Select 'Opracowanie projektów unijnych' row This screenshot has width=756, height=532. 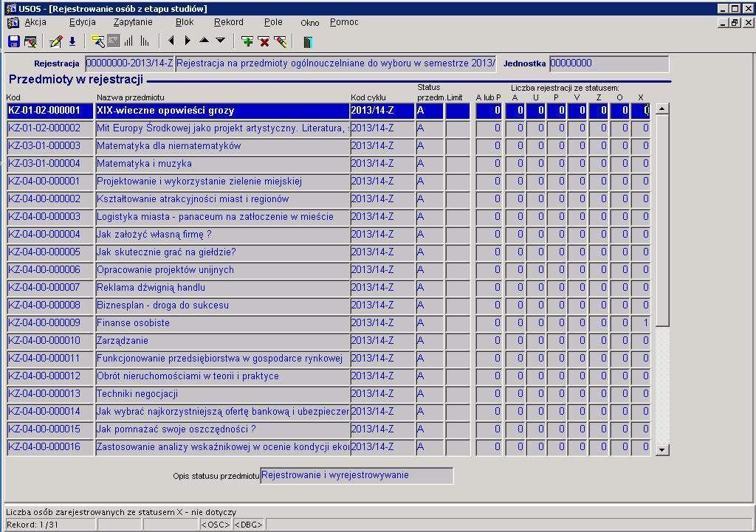click(x=222, y=270)
